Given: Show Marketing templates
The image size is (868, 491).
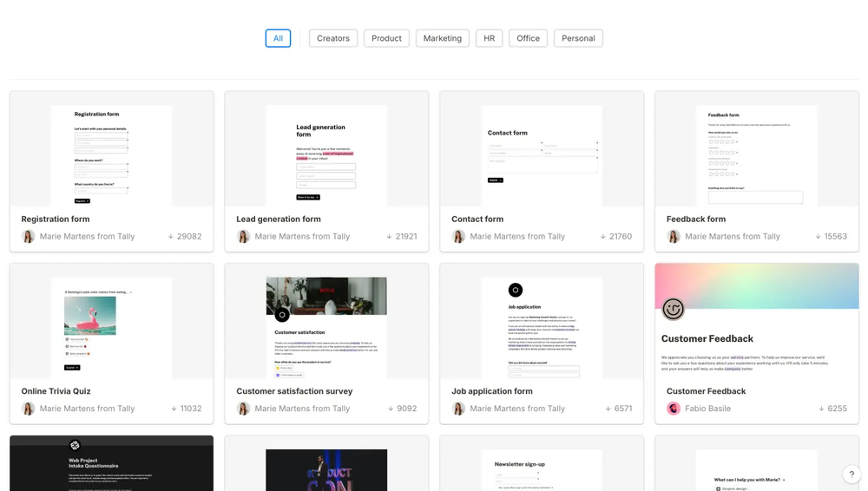Looking at the screenshot, I should 443,38.
